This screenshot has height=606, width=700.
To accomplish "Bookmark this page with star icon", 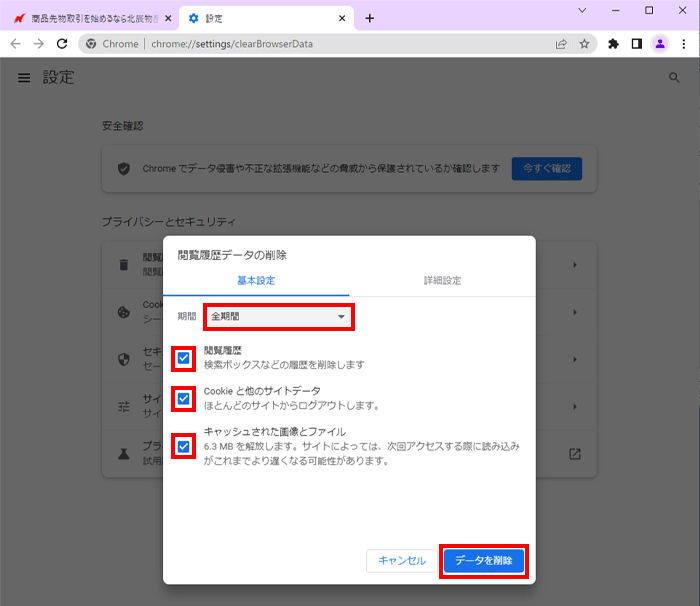I will 584,44.
